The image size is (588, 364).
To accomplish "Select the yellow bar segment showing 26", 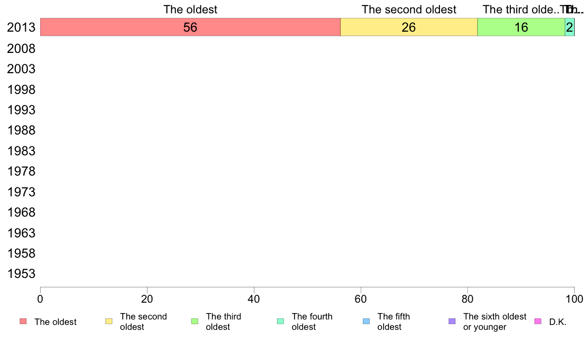I will pos(409,27).
